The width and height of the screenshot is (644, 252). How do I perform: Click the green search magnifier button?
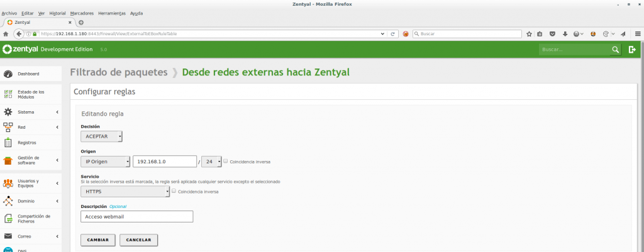[x=615, y=49]
